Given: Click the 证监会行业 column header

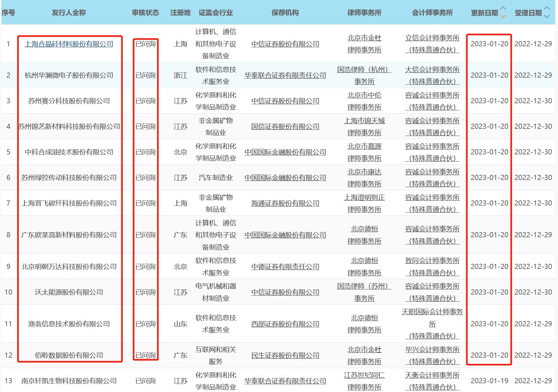Looking at the screenshot, I should click(x=216, y=13).
